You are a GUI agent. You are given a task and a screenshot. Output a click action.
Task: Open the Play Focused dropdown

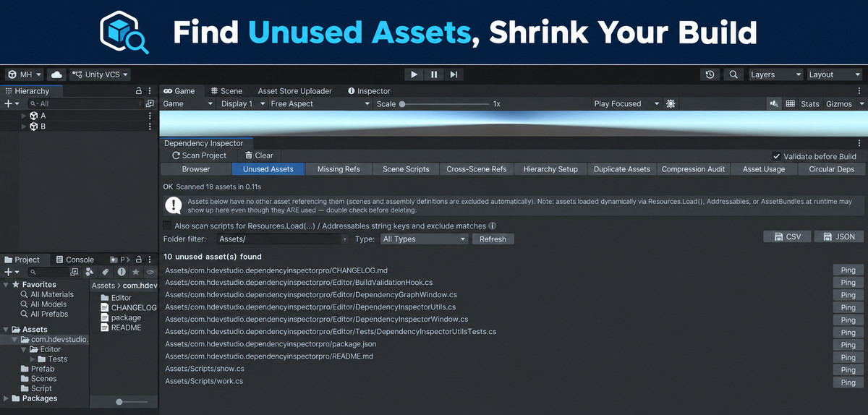click(626, 104)
